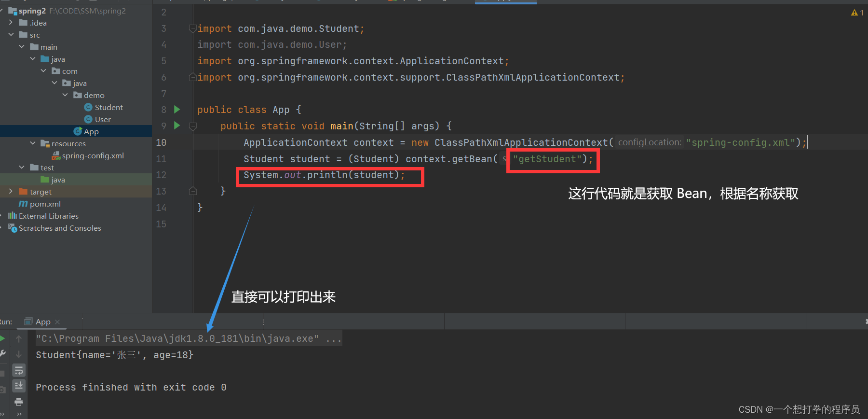Collapse the blue java sources folder under main
Image resolution: width=868 pixels, height=419 pixels.
pyautogui.click(x=33, y=59)
